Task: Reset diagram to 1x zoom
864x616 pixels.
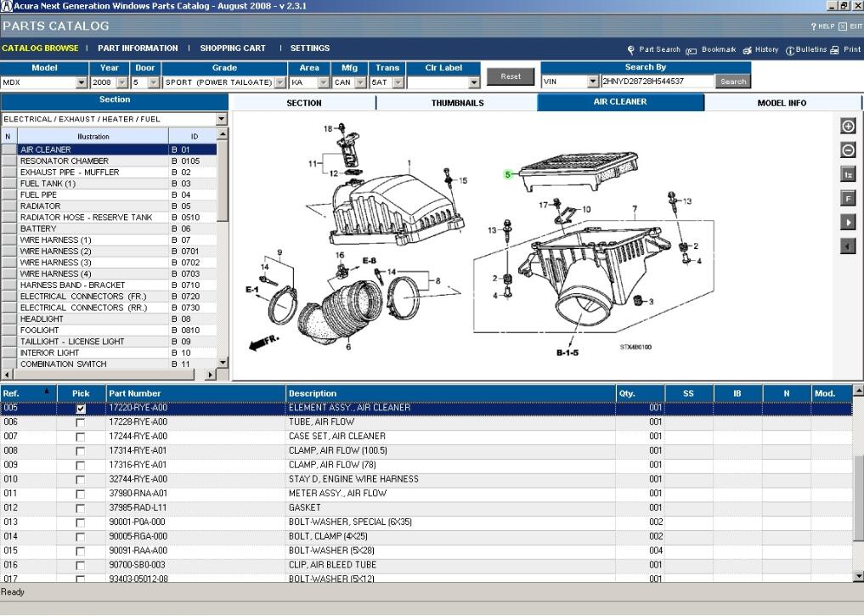Action: (x=848, y=174)
